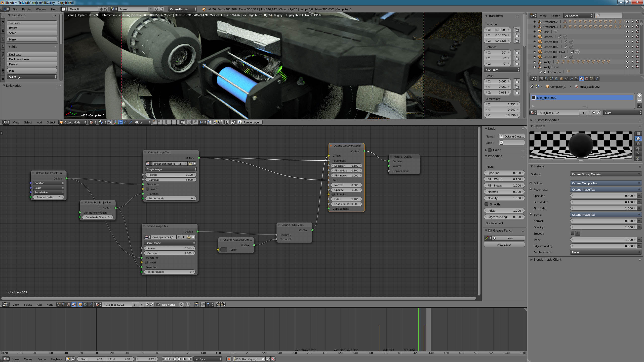Open the Texture properties tab icon
This screenshot has width=644, height=362.
pos(587,79)
